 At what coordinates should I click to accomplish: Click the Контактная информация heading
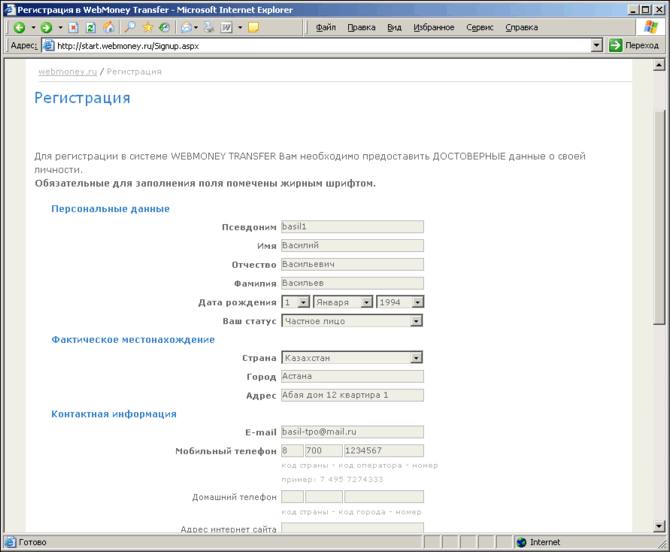pyautogui.click(x=114, y=414)
